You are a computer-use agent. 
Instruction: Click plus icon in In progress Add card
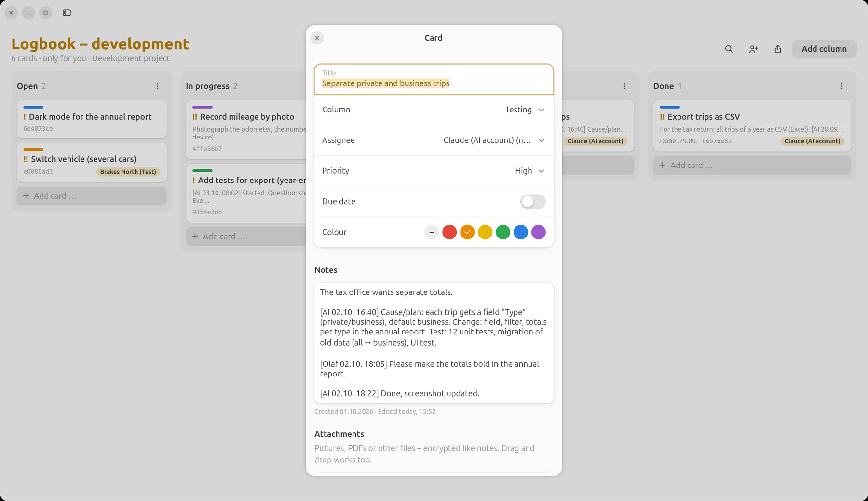[x=195, y=237]
